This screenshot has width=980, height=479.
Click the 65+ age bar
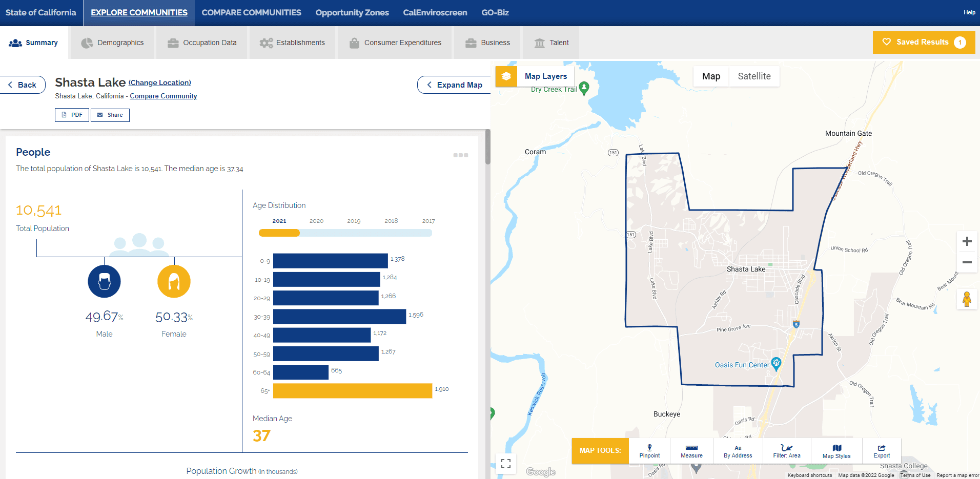coord(352,390)
